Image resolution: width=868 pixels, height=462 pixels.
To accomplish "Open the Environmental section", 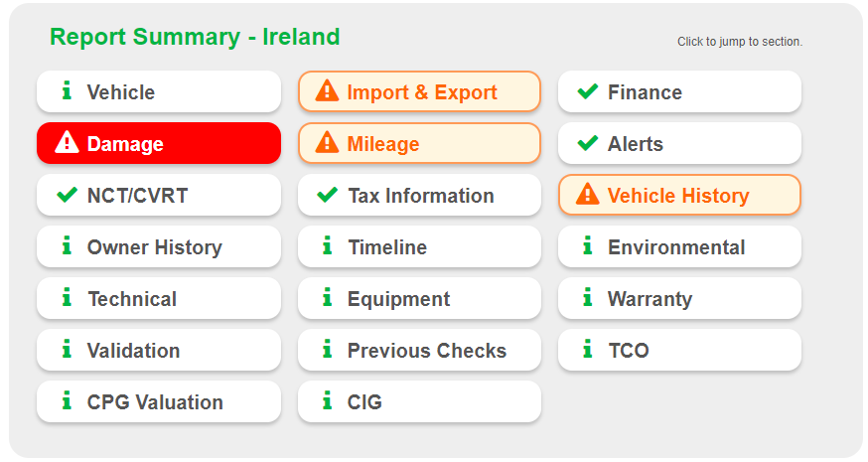I will click(x=679, y=246).
